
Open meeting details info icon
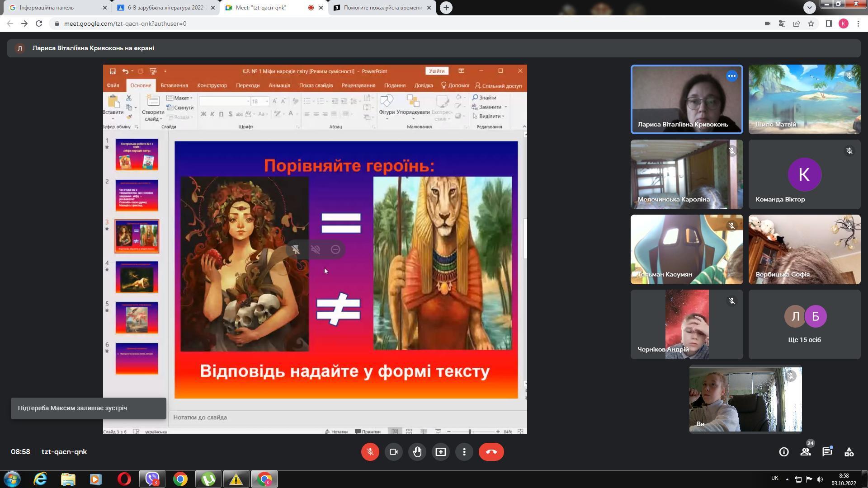coord(783,452)
